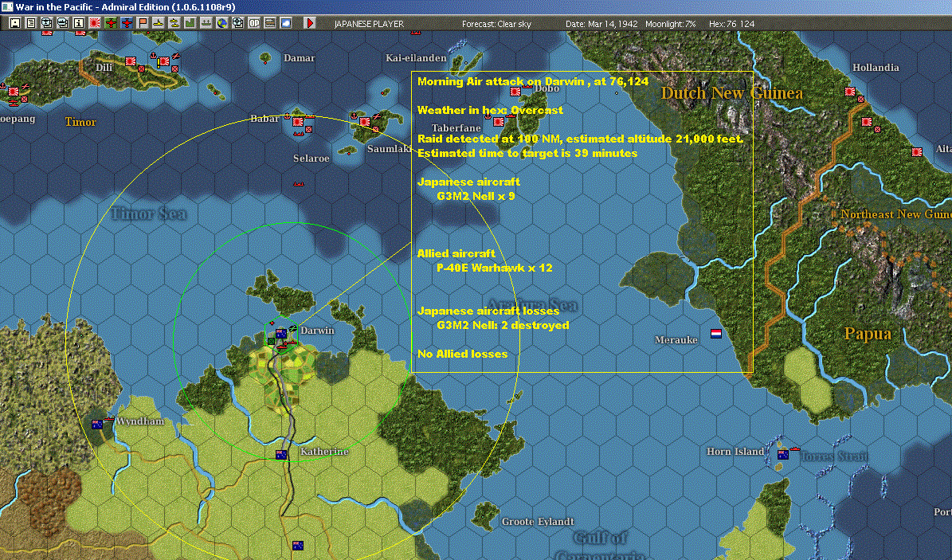Click the orange flag toolbar icon
The height and width of the screenshot is (560, 952).
coord(142,23)
